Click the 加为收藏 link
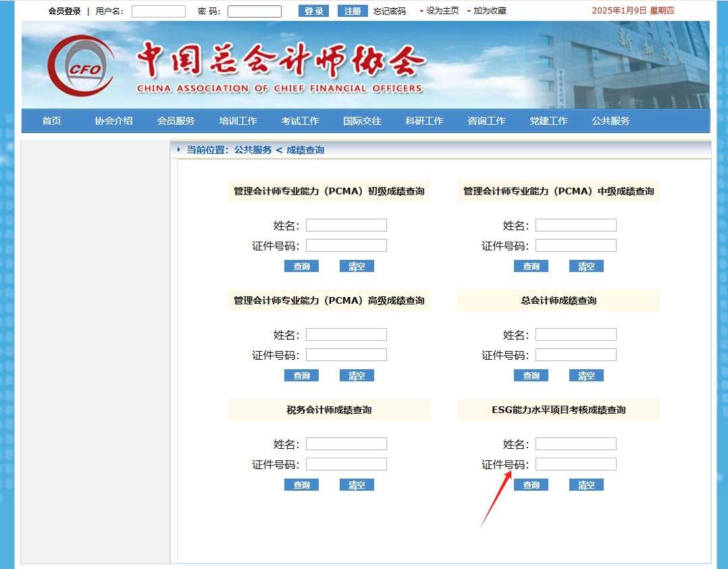Screen dimensions: 728x569 click(x=490, y=11)
